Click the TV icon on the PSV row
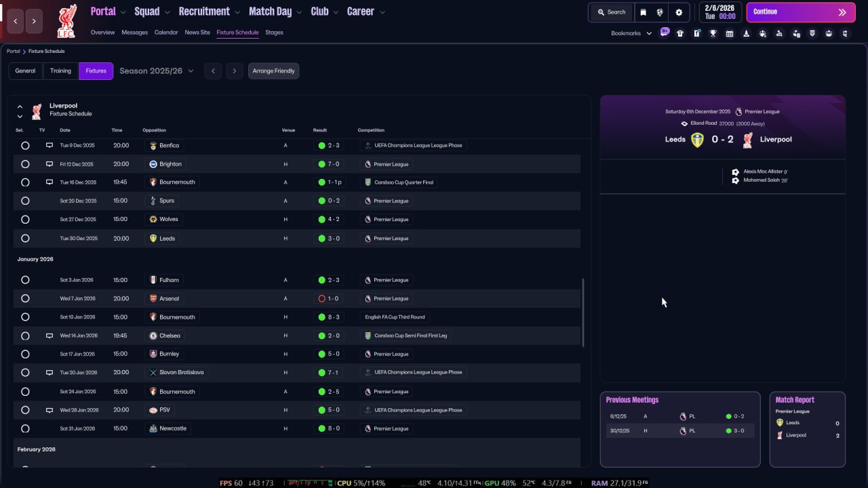Viewport: 868px width, 488px height. (49, 410)
